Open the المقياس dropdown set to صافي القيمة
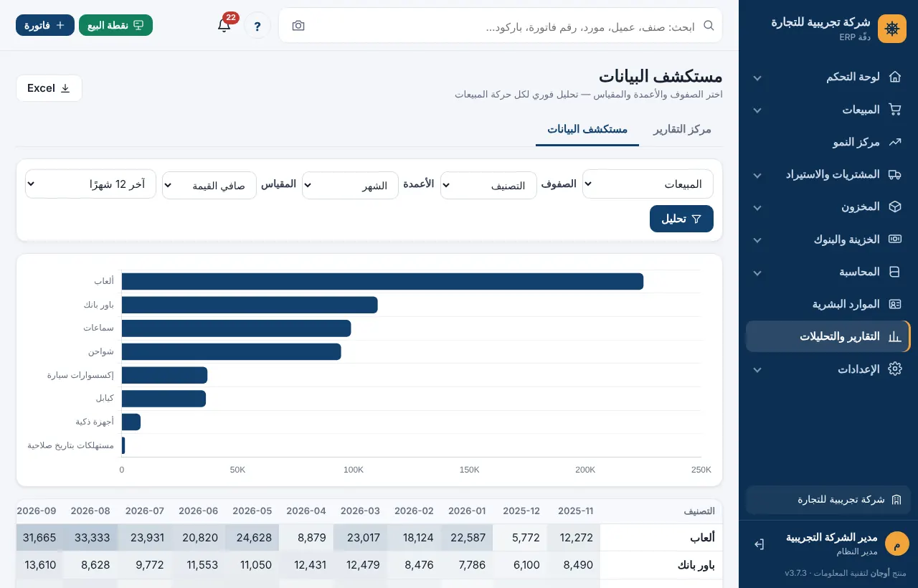918x588 pixels. (x=209, y=186)
